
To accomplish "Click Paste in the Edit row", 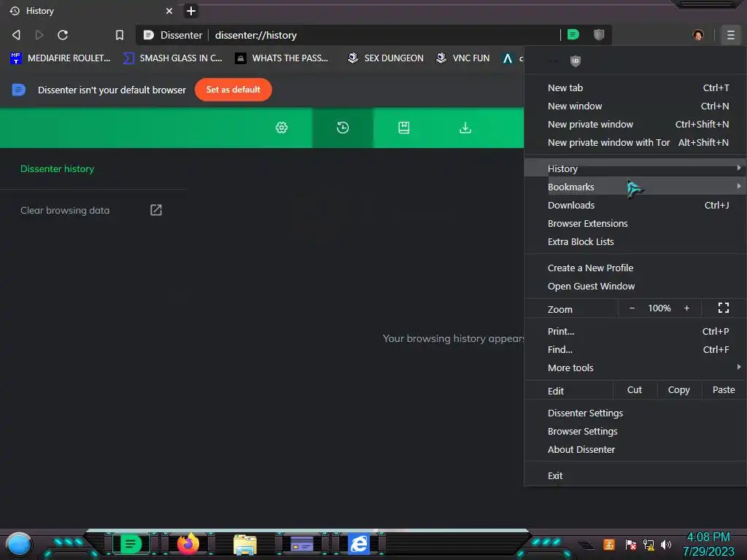I will click(x=723, y=389).
